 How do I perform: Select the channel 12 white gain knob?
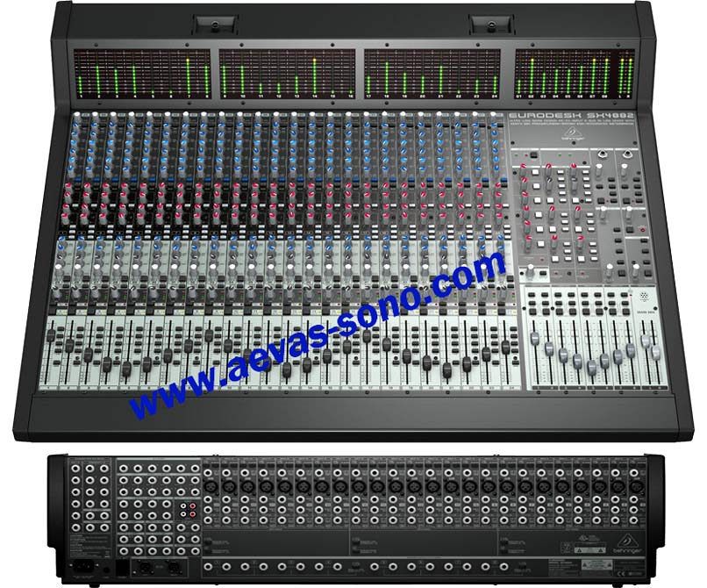[275, 115]
